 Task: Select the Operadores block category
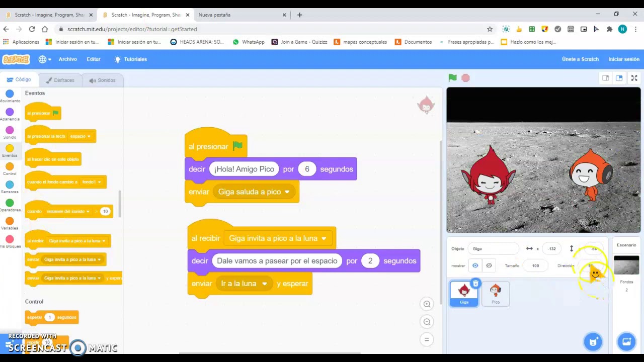[x=10, y=205]
